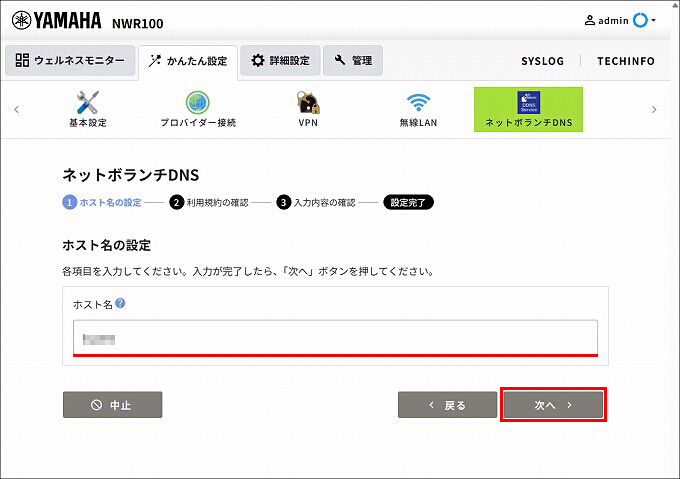The height and width of the screenshot is (479, 680).
Task: Open the TECHINFO link
Action: tap(626, 61)
